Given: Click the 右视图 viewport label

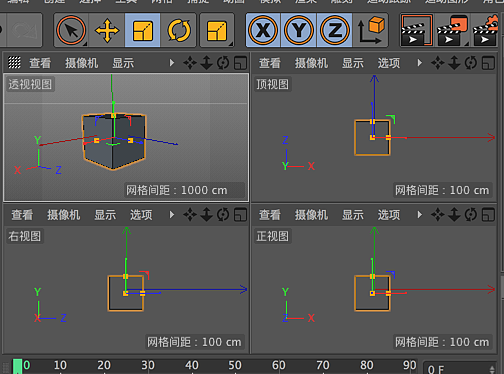Looking at the screenshot, I should tap(25, 236).
